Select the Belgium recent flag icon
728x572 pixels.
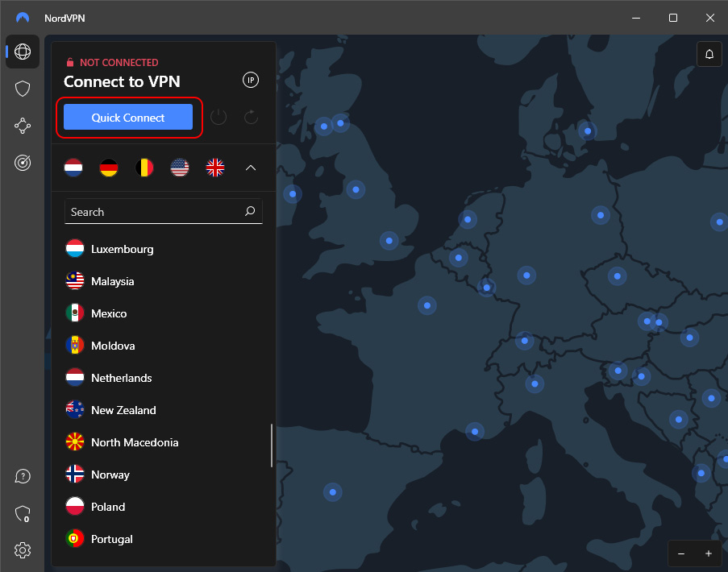click(x=144, y=168)
